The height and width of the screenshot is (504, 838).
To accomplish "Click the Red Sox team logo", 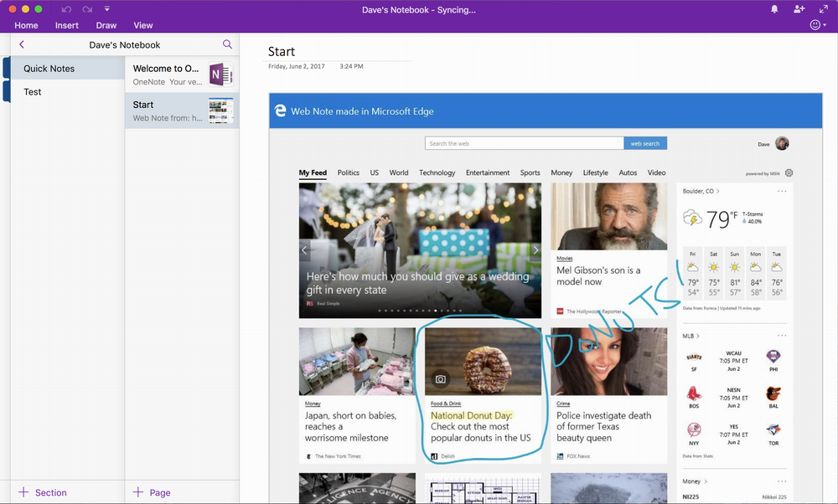I will [694, 394].
